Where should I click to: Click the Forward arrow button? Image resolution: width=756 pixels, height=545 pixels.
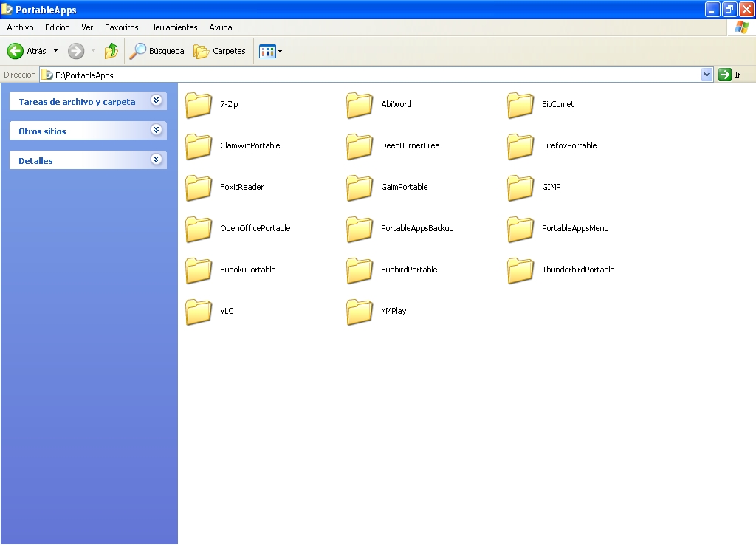pyautogui.click(x=76, y=51)
